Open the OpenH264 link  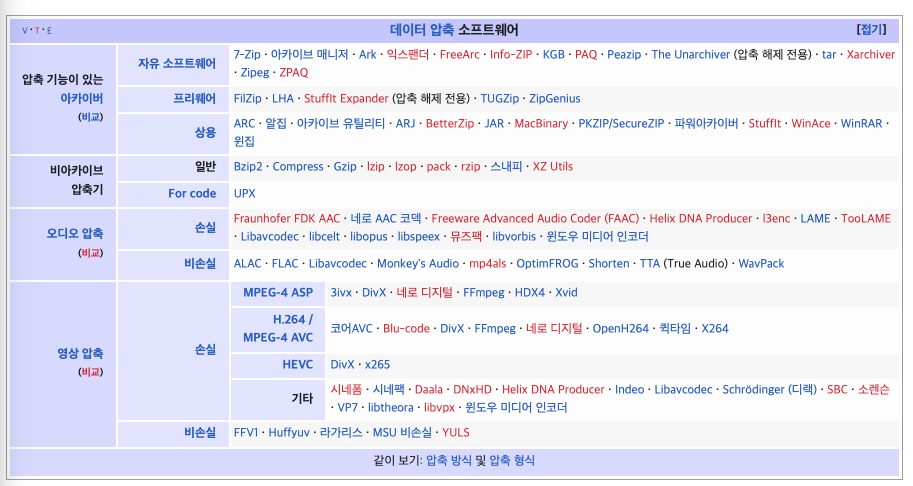tap(621, 328)
